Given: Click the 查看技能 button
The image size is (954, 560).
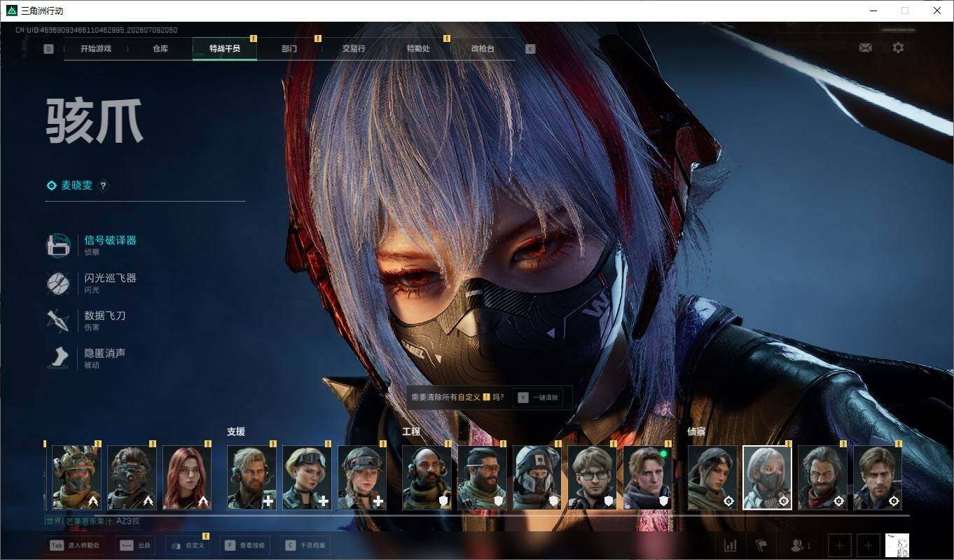Looking at the screenshot, I should pos(245,545).
